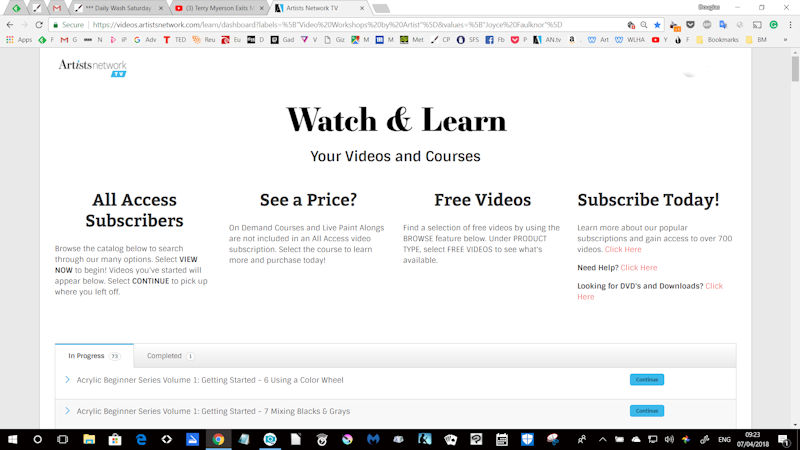The width and height of the screenshot is (800, 450).
Task: Switch to Completed tab
Action: click(170, 356)
